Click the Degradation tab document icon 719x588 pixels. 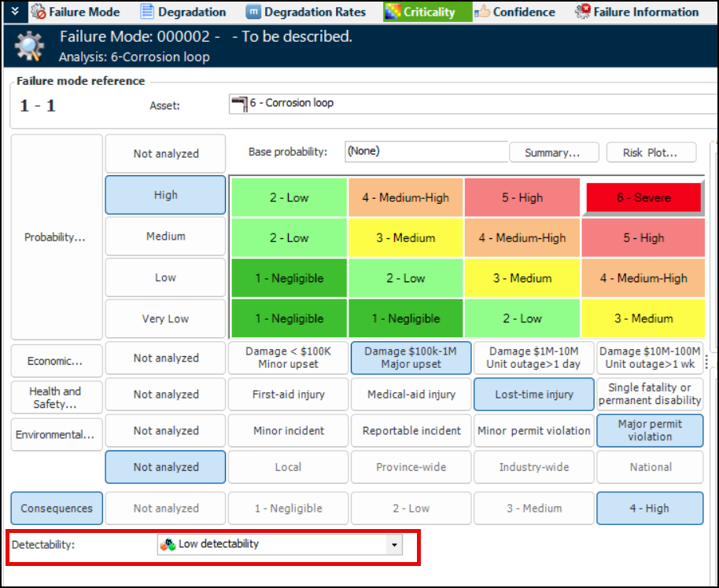147,12
